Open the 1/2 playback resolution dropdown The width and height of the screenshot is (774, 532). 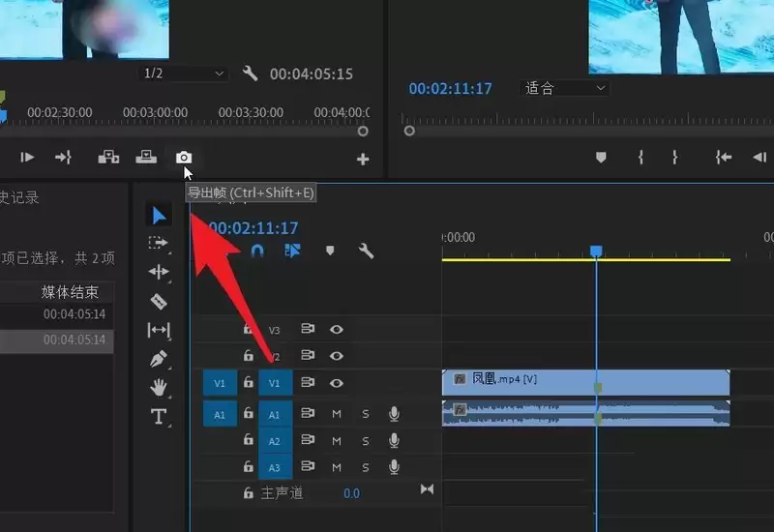[184, 74]
